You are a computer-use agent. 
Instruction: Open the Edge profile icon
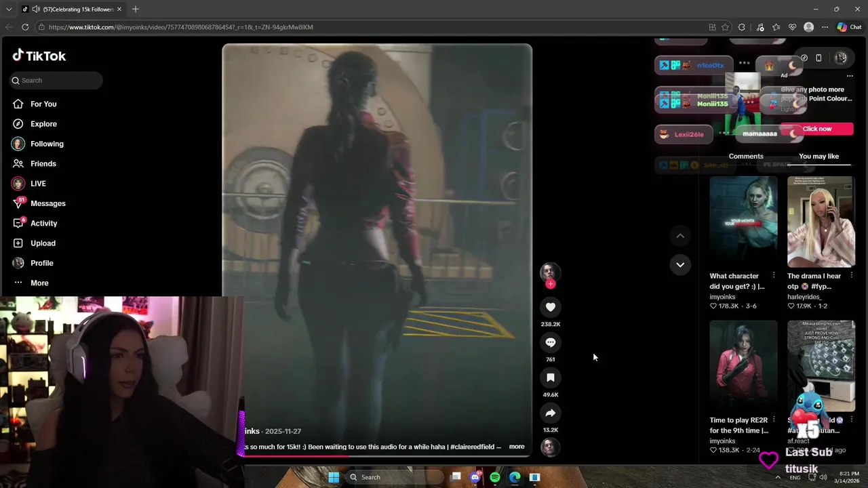[808, 27]
